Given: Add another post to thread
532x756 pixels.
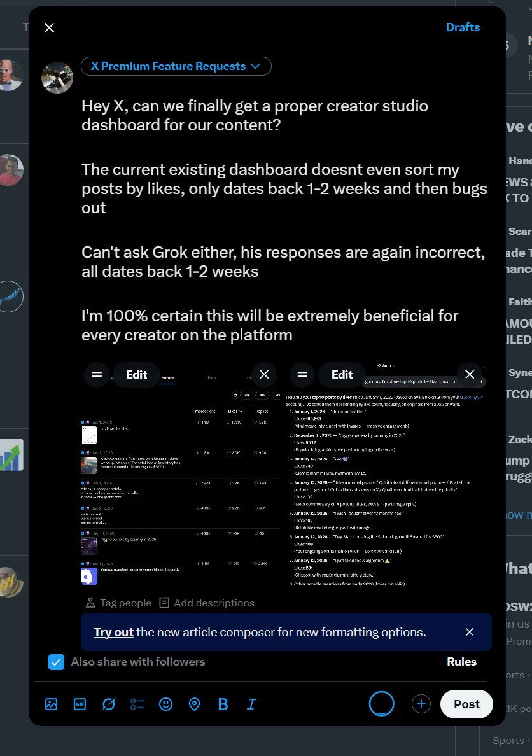Looking at the screenshot, I should click(421, 704).
